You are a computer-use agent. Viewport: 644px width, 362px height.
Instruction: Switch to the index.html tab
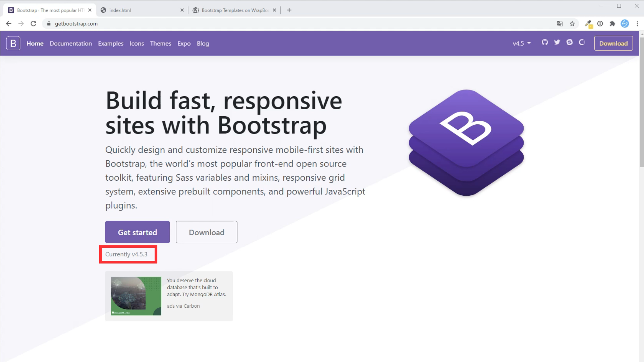click(x=143, y=10)
